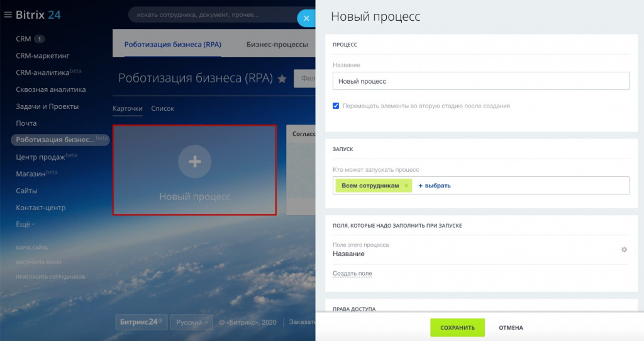Open CRM-маркетинг in the sidebar
The height and width of the screenshot is (341, 644).
click(x=42, y=55)
